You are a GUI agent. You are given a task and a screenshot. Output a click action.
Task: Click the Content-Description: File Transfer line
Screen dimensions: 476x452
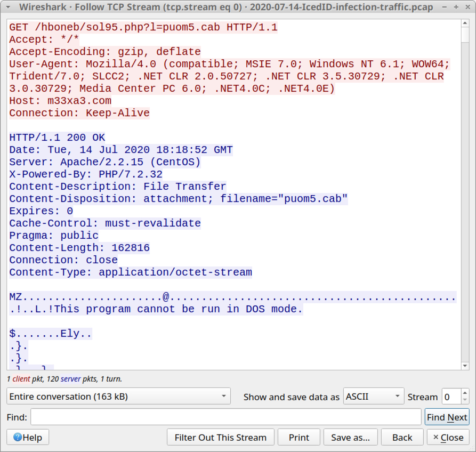(x=117, y=187)
